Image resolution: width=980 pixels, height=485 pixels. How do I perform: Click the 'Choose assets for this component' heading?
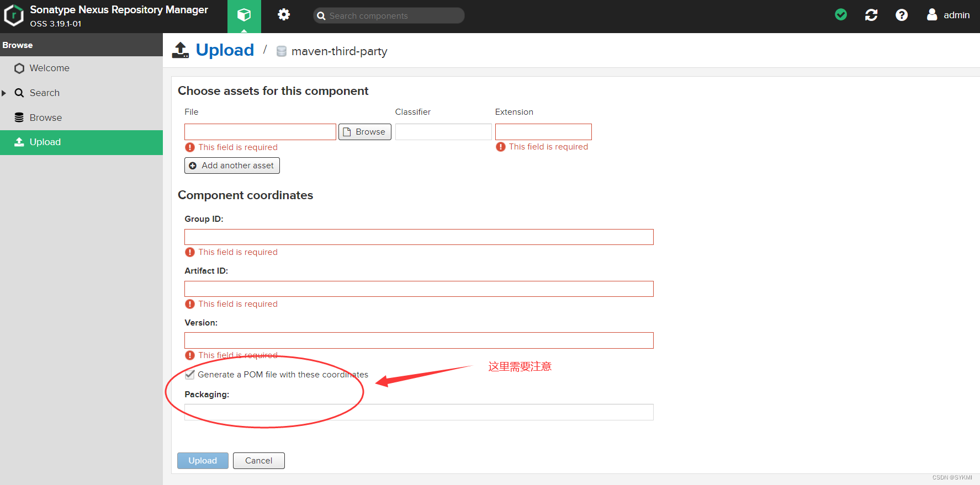[273, 91]
